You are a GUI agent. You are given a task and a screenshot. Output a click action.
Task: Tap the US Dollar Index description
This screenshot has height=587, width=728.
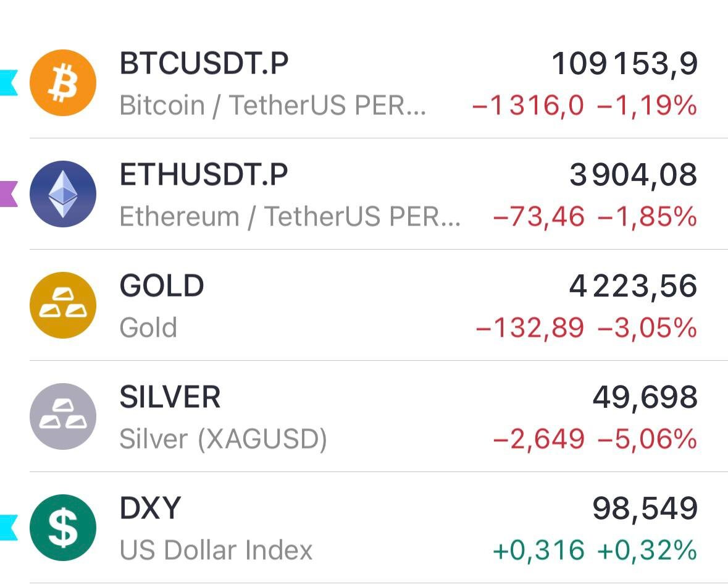[216, 551]
